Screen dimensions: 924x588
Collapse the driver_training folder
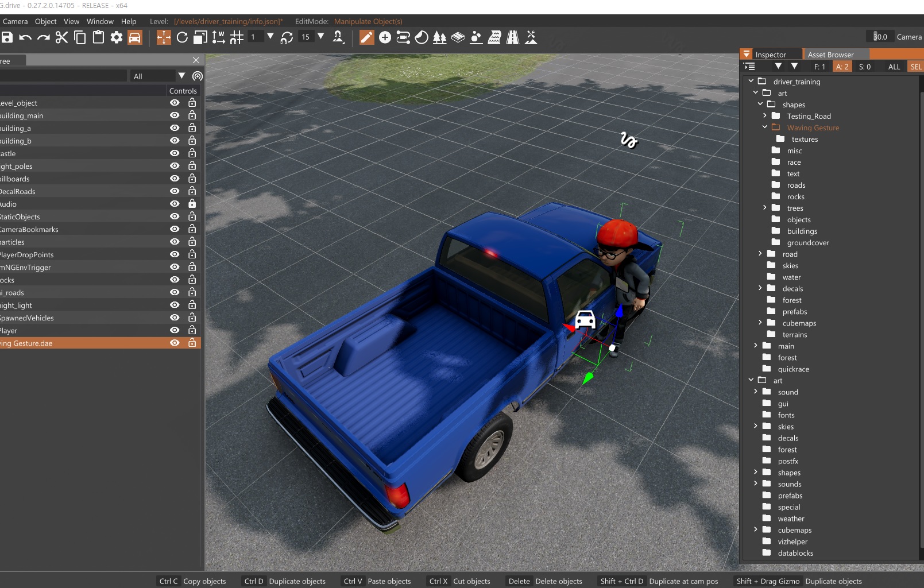tap(751, 81)
